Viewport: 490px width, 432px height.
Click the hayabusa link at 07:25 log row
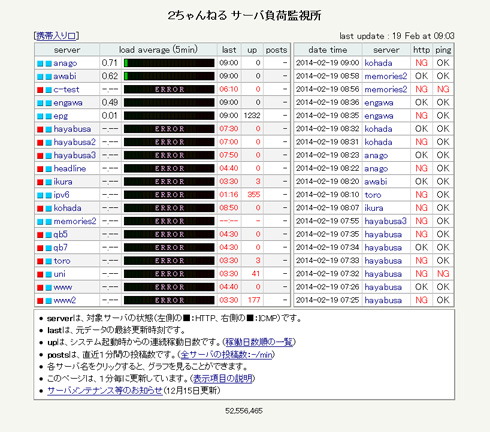coord(383,300)
